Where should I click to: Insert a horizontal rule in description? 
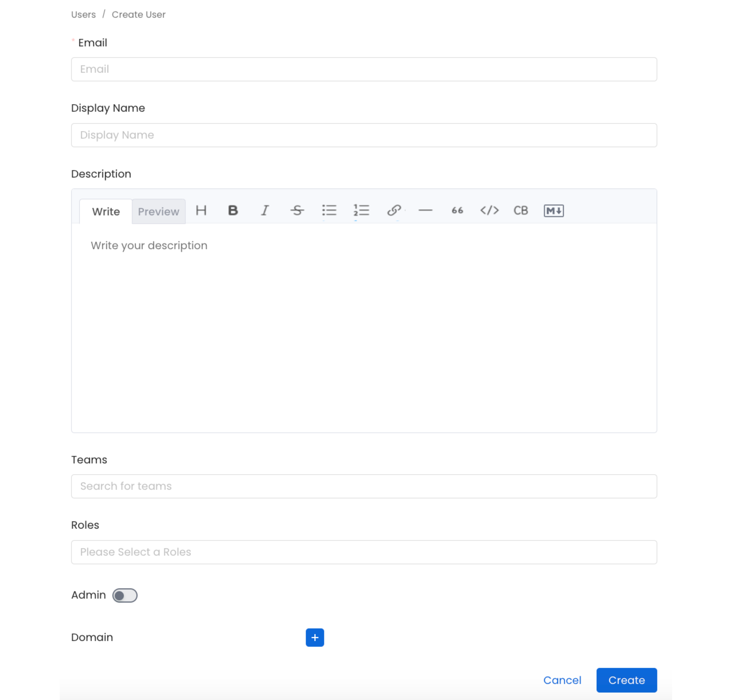click(x=426, y=211)
